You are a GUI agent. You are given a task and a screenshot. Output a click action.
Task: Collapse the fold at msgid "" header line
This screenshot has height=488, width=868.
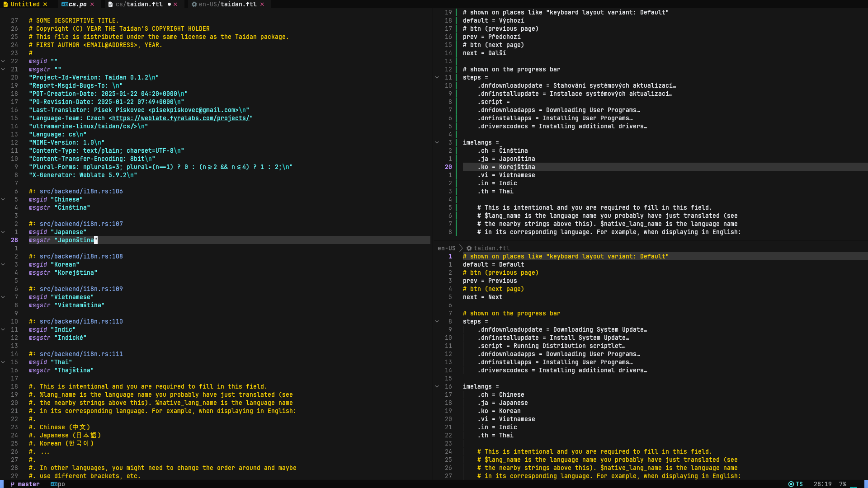tap(3, 61)
